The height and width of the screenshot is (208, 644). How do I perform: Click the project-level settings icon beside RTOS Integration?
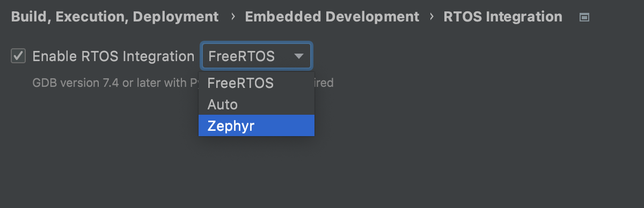coord(584,17)
